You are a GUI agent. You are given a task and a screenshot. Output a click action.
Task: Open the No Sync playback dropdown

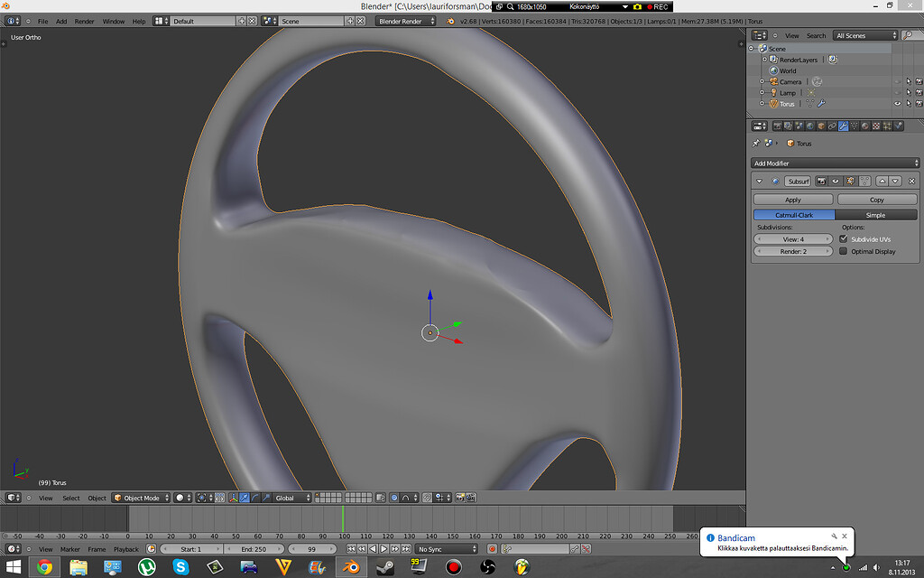click(x=446, y=548)
